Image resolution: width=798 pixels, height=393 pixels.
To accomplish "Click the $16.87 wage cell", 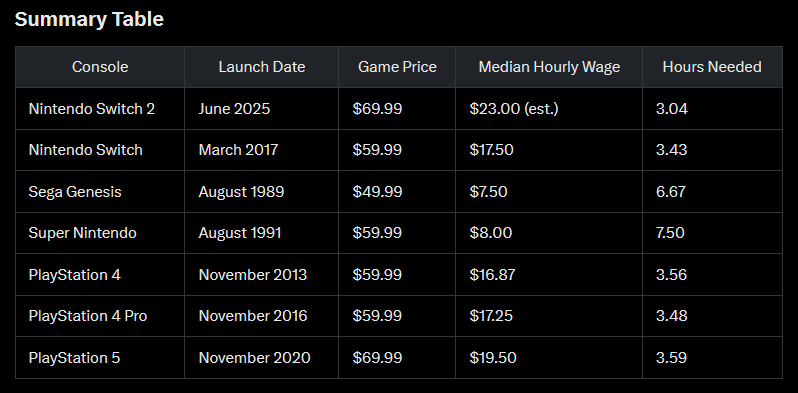I will click(492, 275).
